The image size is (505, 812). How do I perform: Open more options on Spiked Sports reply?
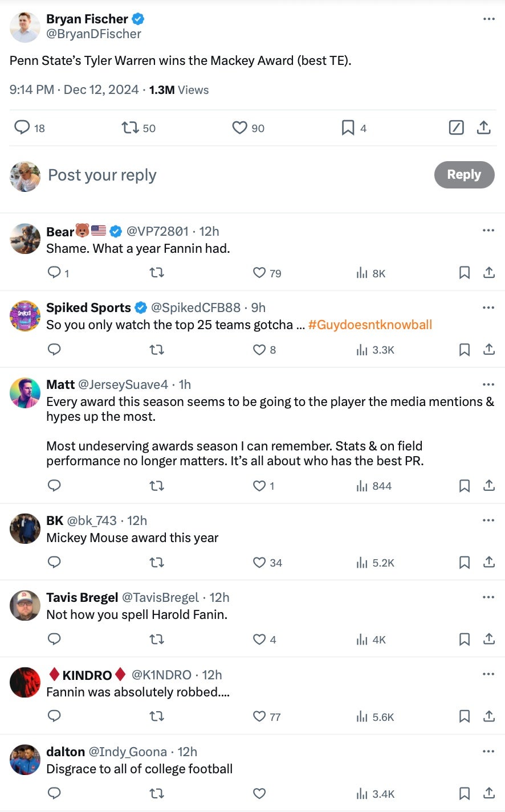point(488,307)
